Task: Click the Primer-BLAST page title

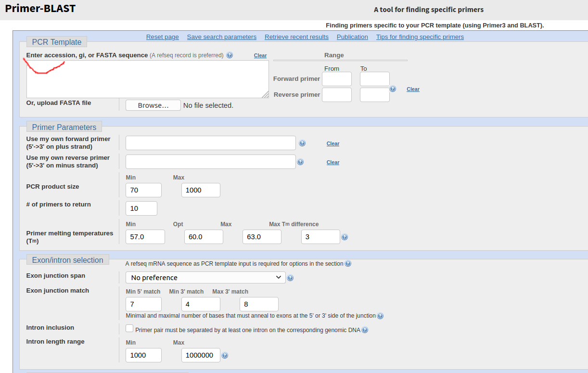Action: 40,8
